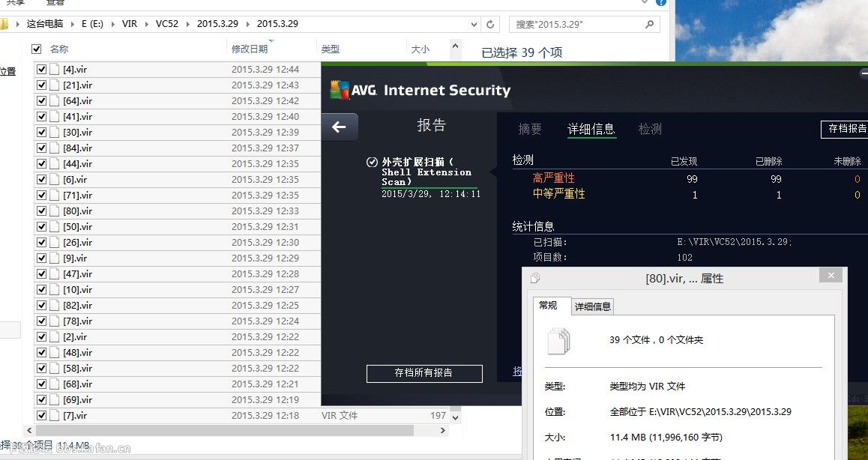Uncheck the checkbox for [6].vir

coord(41,179)
